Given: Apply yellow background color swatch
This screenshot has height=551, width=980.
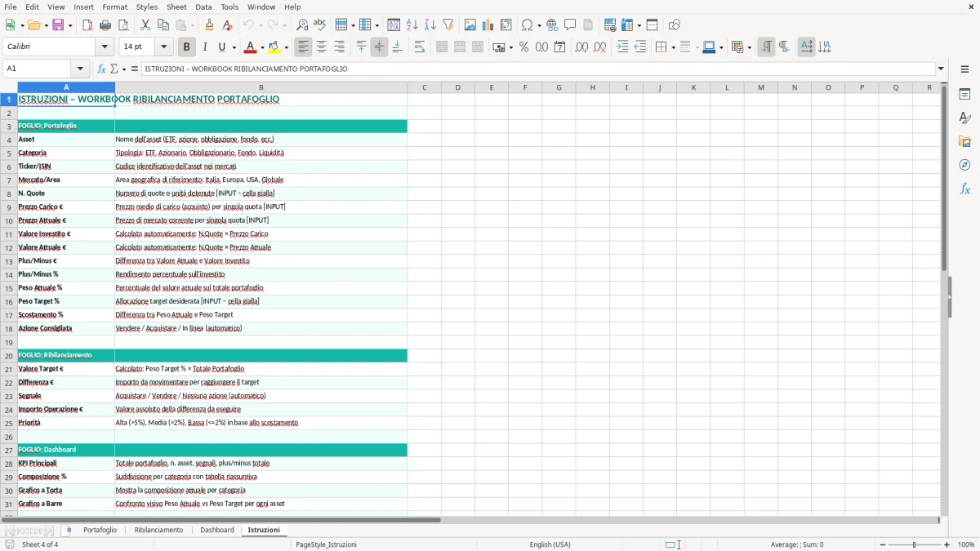Looking at the screenshot, I should click(x=274, y=47).
